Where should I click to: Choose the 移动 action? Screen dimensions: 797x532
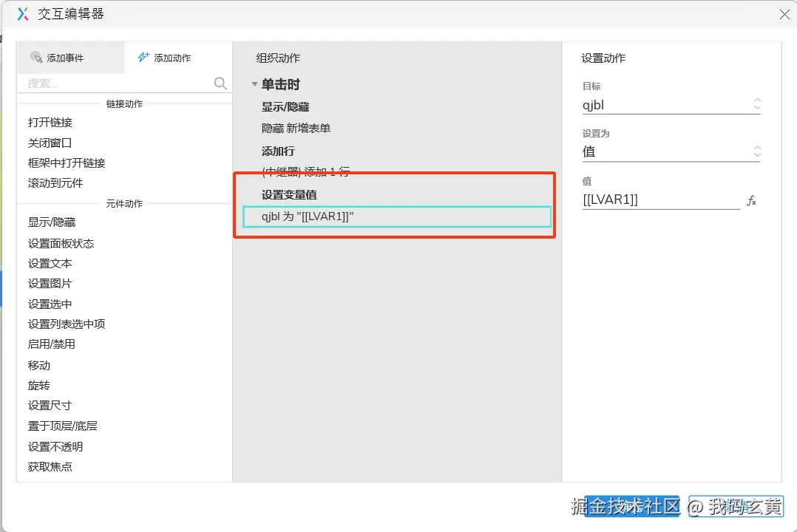pyautogui.click(x=39, y=365)
